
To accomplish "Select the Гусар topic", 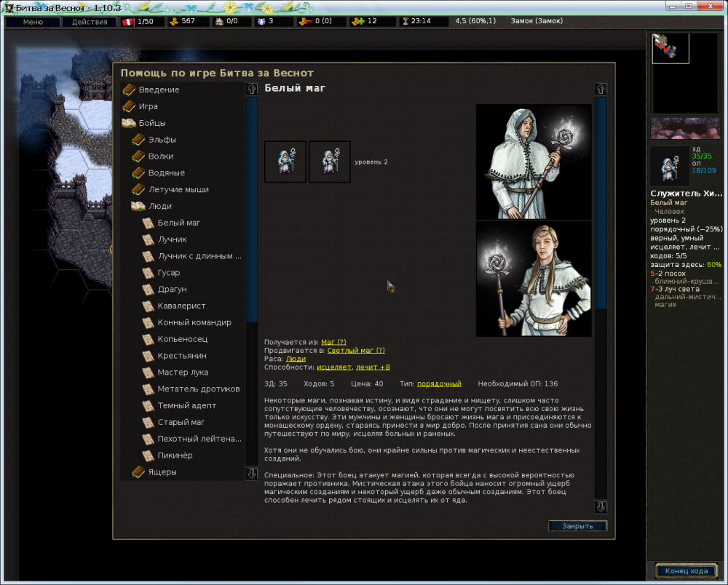I will (169, 273).
